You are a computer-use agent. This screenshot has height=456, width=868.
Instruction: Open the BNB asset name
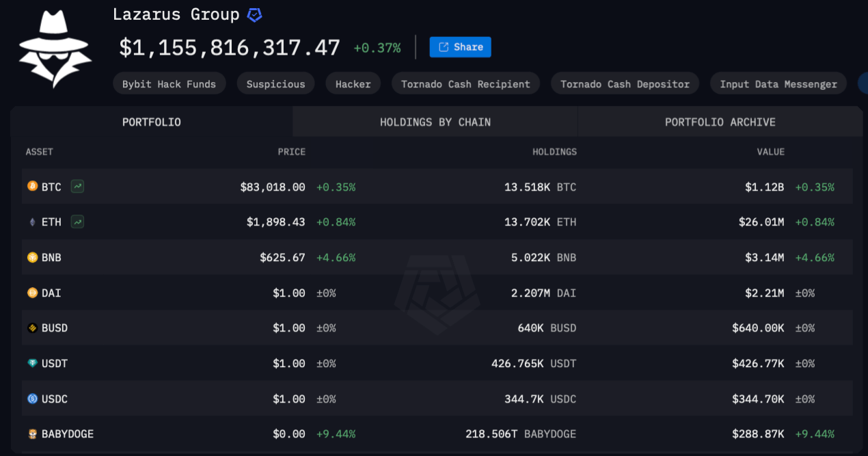51,258
